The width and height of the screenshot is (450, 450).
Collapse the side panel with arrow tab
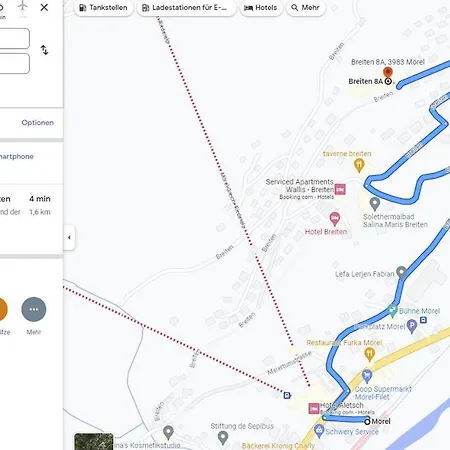pyautogui.click(x=69, y=237)
